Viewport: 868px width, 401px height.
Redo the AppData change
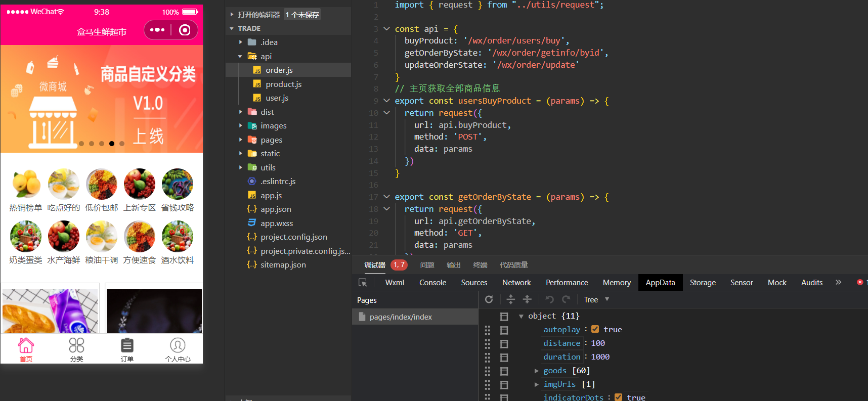click(x=566, y=299)
